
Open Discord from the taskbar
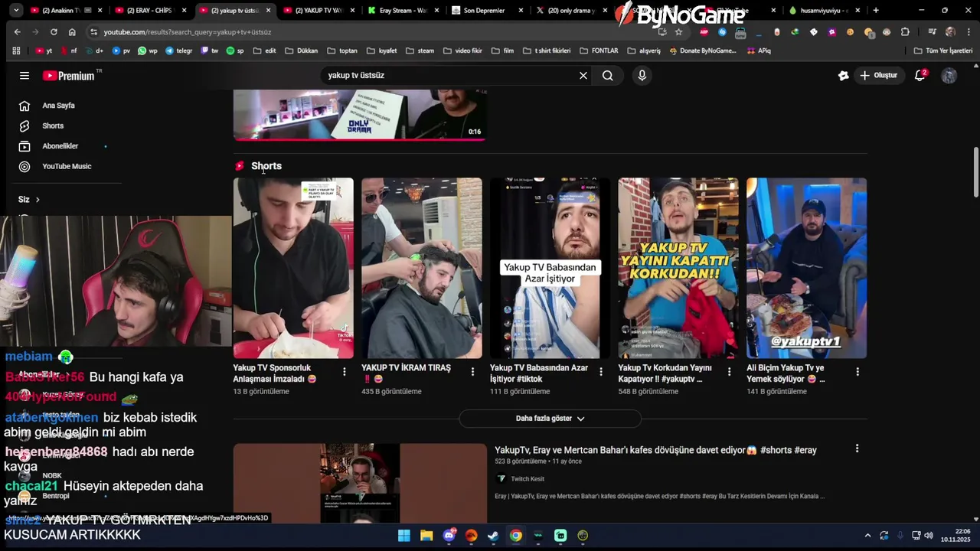point(449,536)
